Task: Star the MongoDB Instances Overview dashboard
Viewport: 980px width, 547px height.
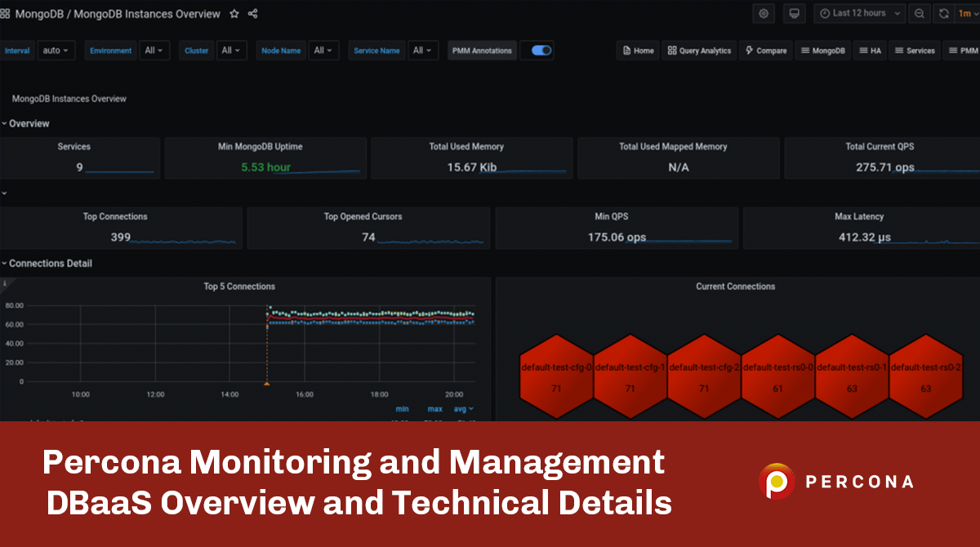Action: pyautogui.click(x=234, y=14)
